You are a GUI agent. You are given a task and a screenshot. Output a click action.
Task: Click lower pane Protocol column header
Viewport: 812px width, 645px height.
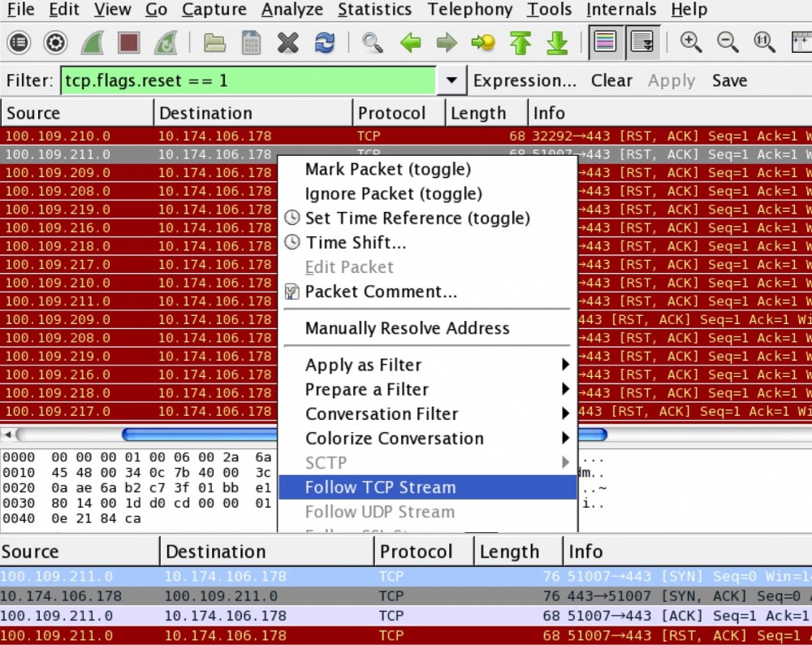point(424,552)
